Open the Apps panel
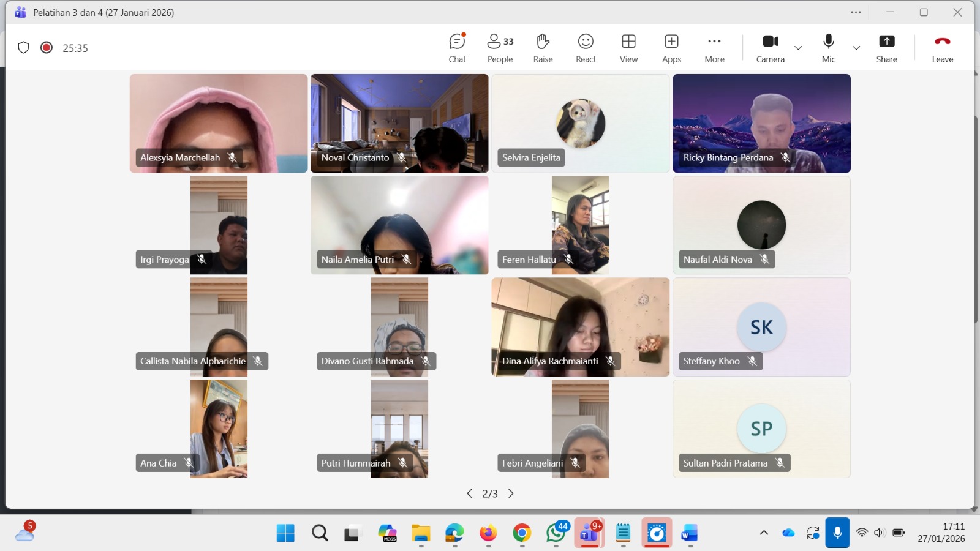The height and width of the screenshot is (551, 980). click(671, 48)
